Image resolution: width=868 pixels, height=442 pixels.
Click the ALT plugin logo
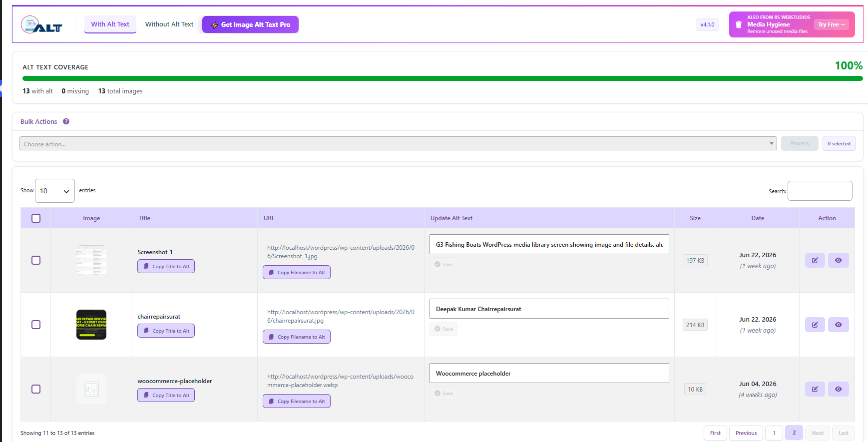pos(42,24)
